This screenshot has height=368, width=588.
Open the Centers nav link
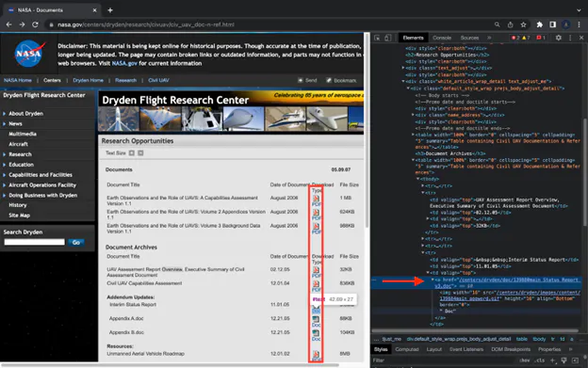pyautogui.click(x=52, y=80)
